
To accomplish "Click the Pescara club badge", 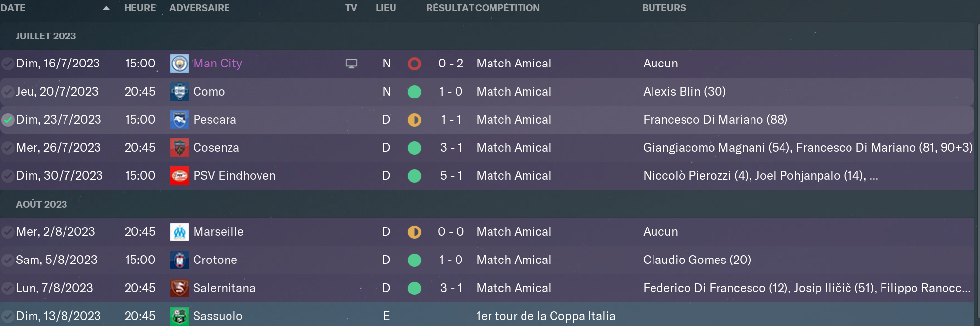I will 179,120.
